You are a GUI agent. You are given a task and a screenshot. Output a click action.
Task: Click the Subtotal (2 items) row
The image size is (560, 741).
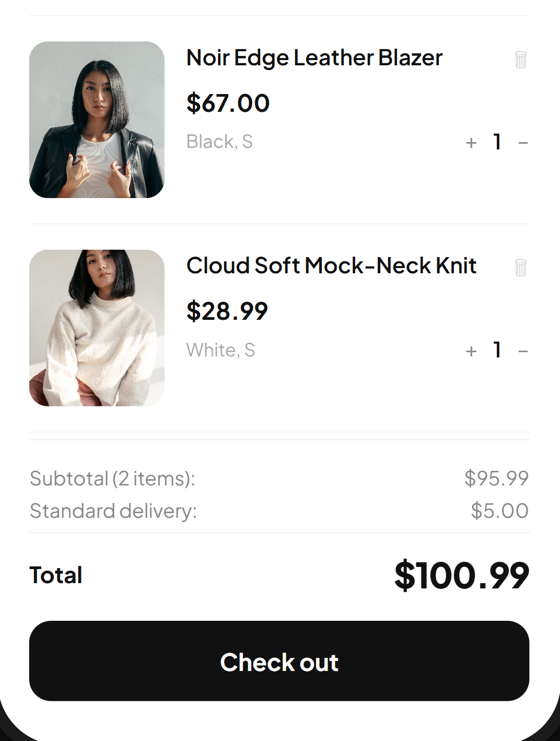click(x=112, y=478)
